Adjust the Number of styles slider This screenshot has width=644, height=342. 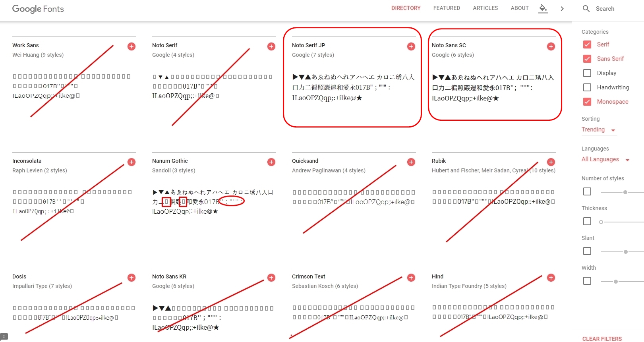pos(625,192)
